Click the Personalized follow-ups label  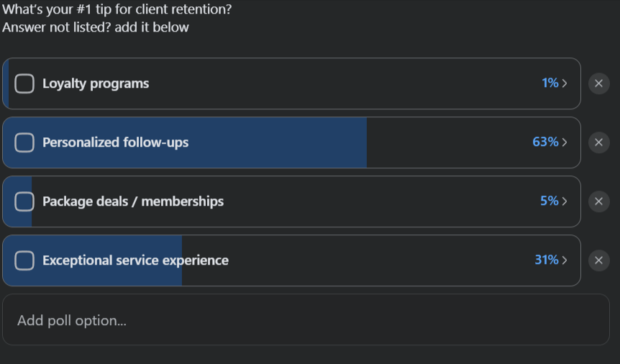115,142
